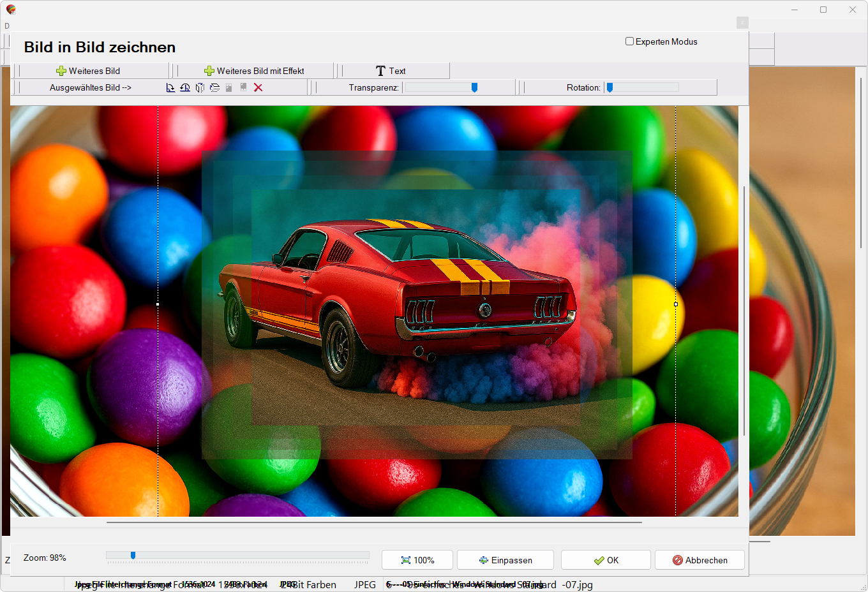Delete selected image with red X
This screenshot has width=868, height=592.
click(258, 87)
